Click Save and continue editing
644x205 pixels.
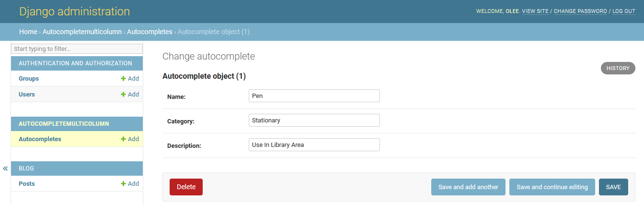click(x=552, y=187)
